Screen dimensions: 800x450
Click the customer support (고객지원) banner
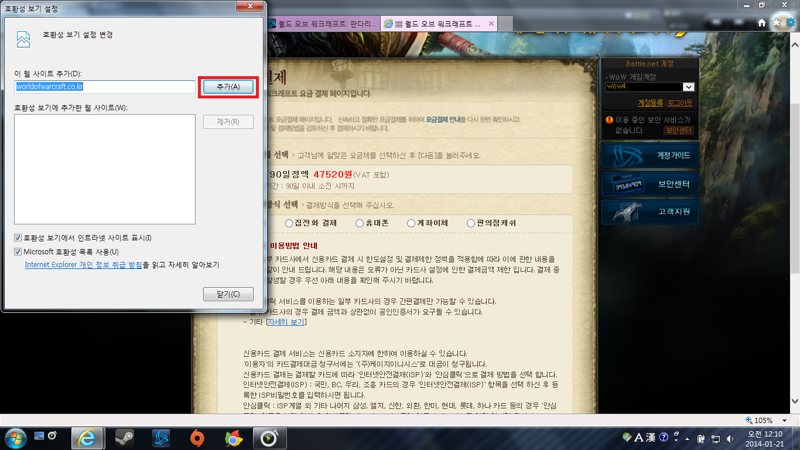coord(649,212)
